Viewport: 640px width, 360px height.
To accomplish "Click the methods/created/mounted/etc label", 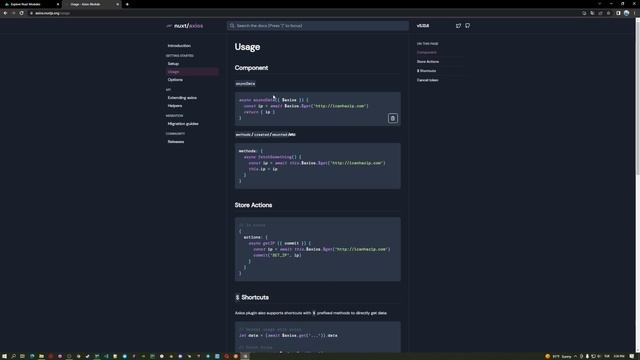I will point(265,134).
